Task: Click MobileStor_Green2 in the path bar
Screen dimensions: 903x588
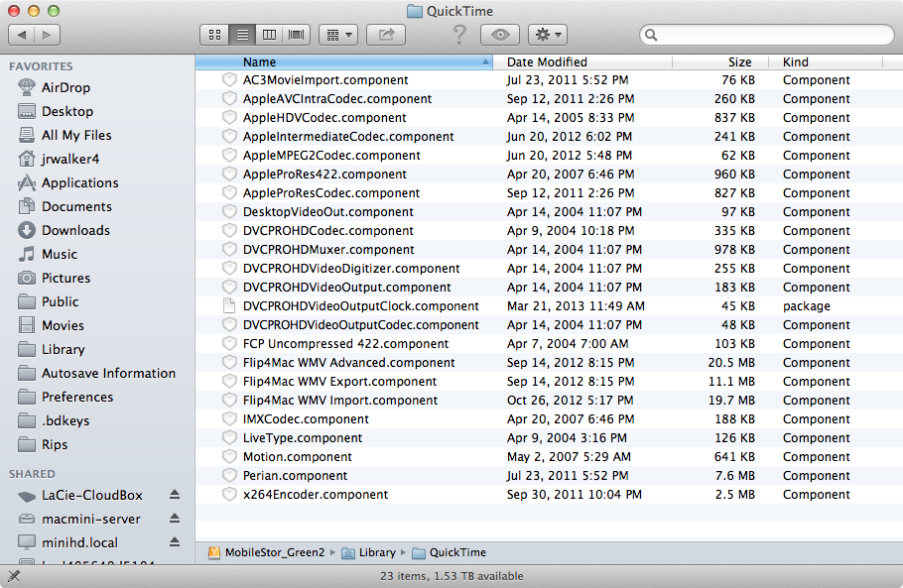Action: coord(266,553)
